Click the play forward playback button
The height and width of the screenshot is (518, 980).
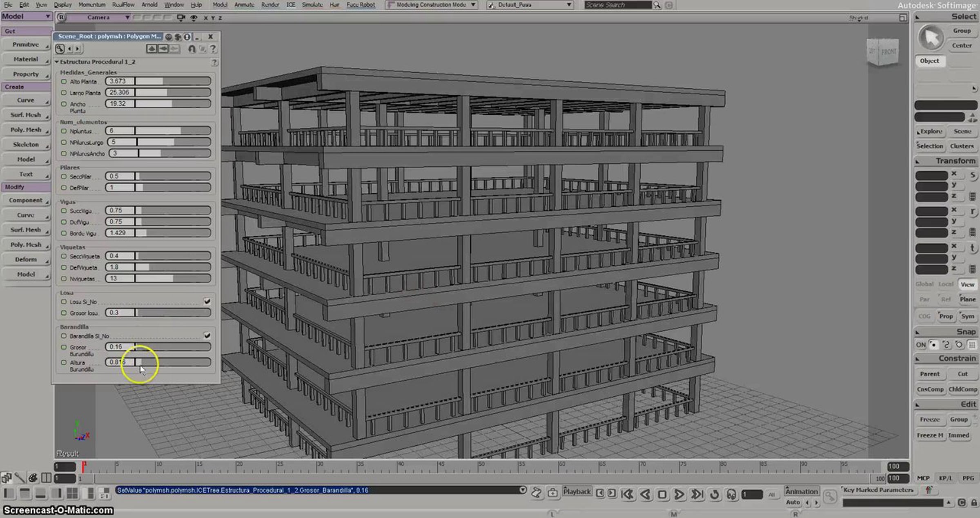click(679, 495)
